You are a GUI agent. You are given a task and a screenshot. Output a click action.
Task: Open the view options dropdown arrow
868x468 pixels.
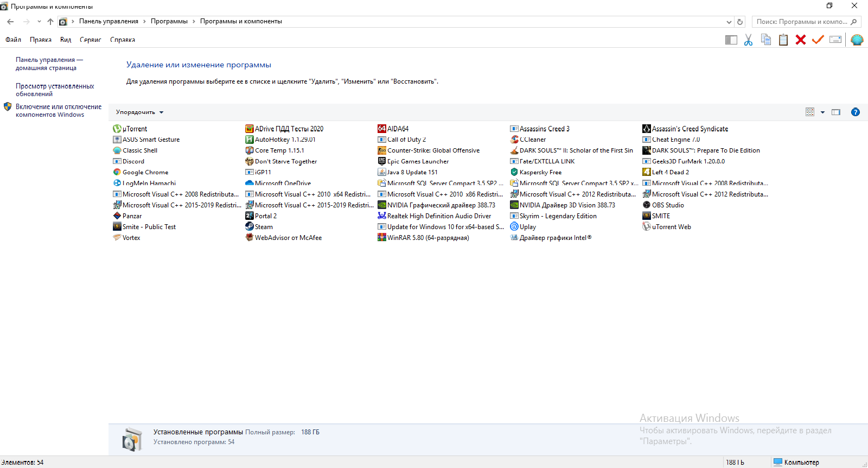[822, 112]
